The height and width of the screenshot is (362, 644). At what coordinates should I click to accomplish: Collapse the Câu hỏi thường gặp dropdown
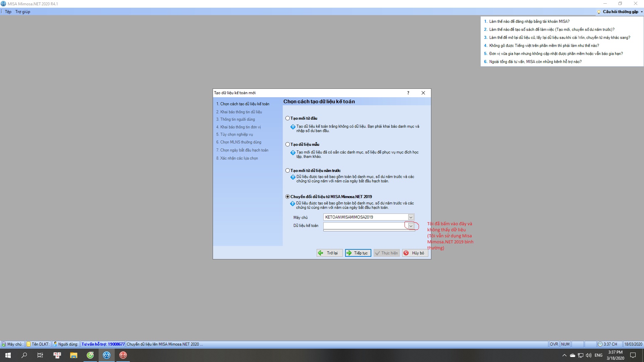pos(642,12)
